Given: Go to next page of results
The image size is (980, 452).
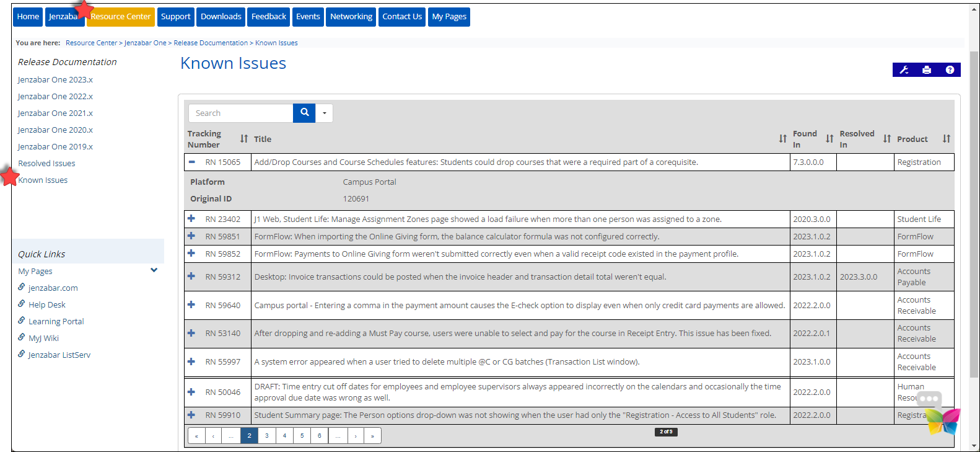Looking at the screenshot, I should pos(356,436).
